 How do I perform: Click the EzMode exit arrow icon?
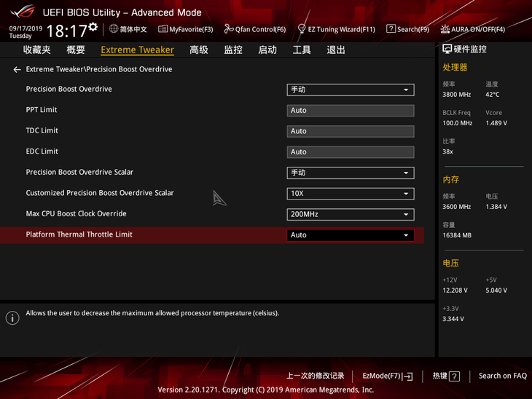click(408, 376)
